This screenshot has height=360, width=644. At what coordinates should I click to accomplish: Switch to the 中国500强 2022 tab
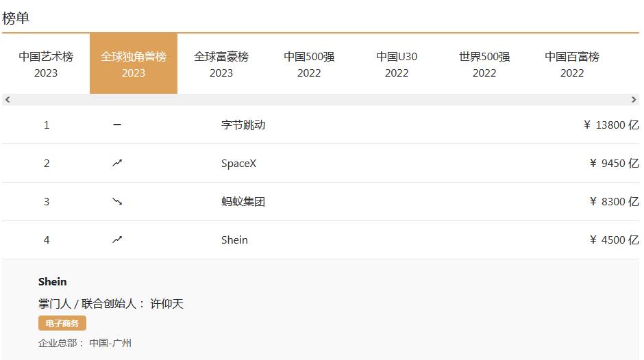pyautogui.click(x=309, y=64)
